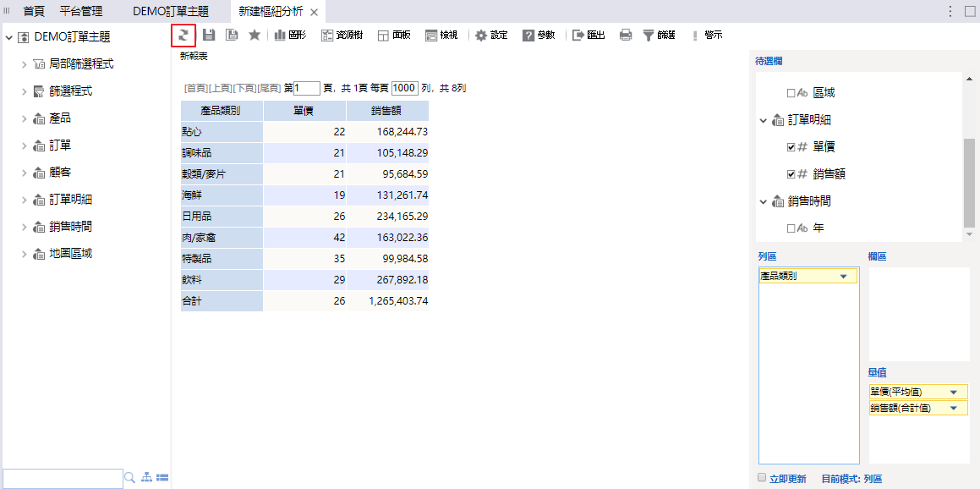This screenshot has height=489, width=980.
Task: Click the 匯出 export button
Action: [x=589, y=35]
